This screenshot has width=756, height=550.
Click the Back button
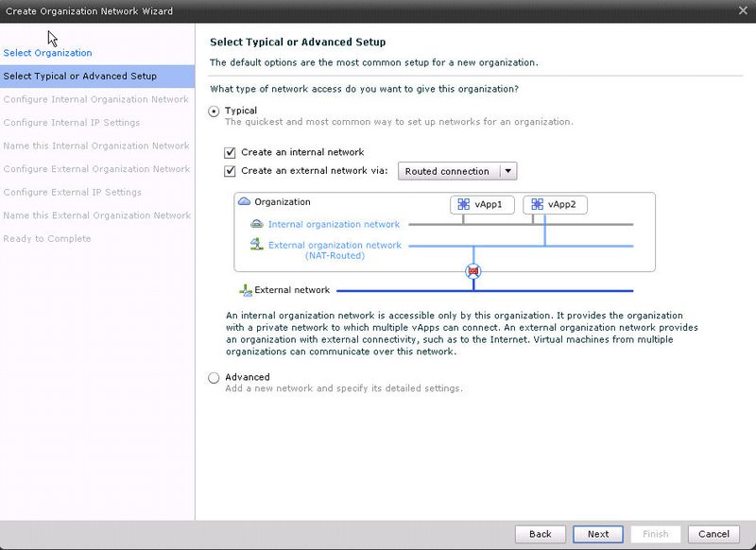click(x=540, y=534)
